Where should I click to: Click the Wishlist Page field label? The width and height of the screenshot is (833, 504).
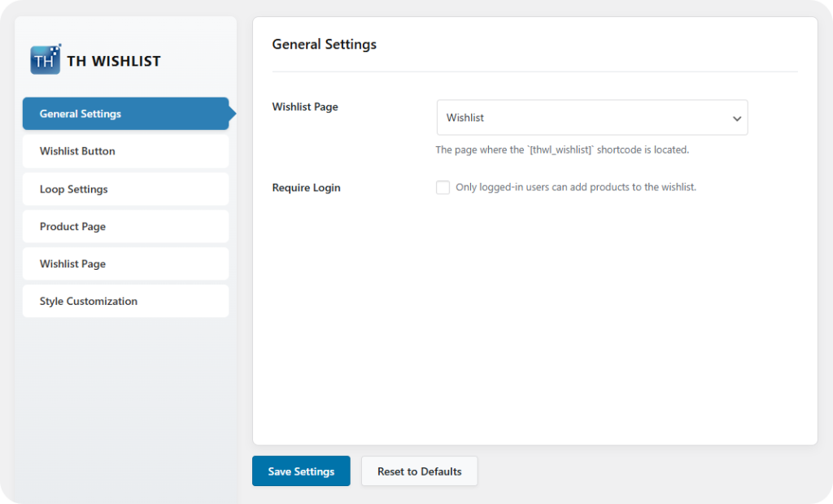305,106
